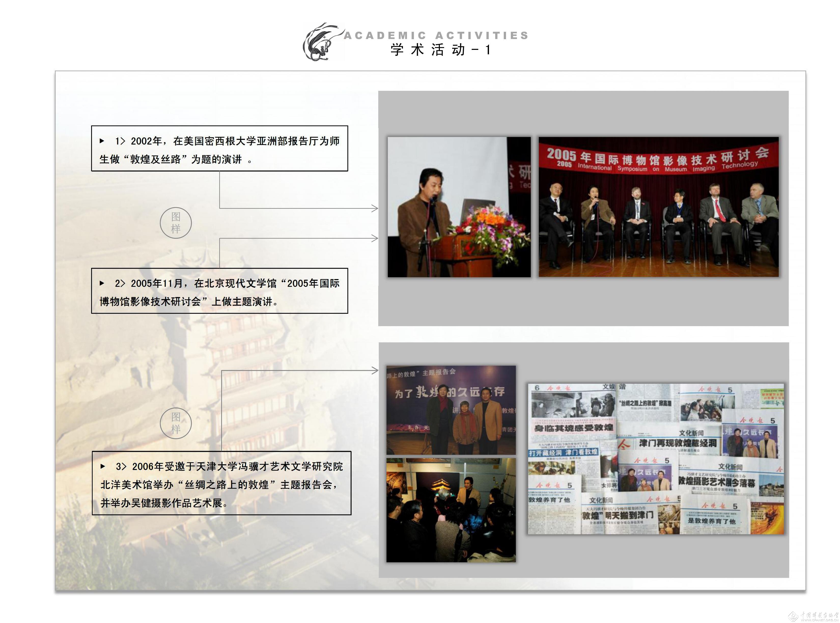Click the '是敦煌养育了他' newspaper headline
The image size is (840, 623).
tap(712, 521)
